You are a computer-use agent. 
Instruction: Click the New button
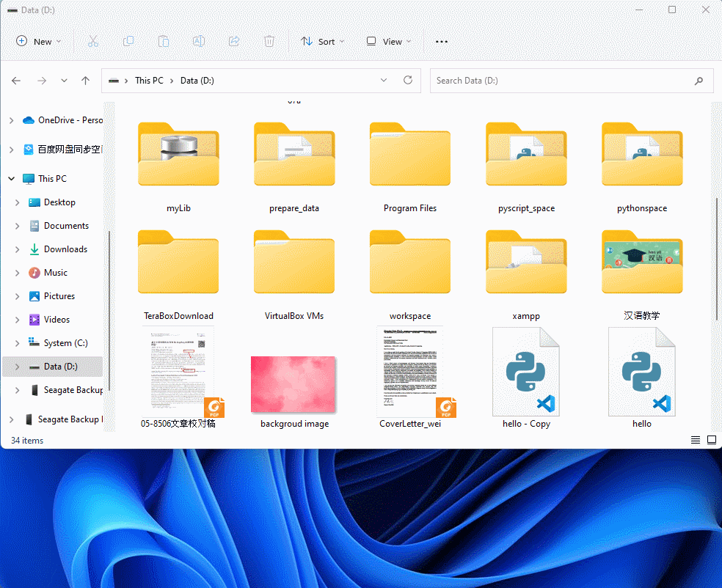(x=39, y=42)
